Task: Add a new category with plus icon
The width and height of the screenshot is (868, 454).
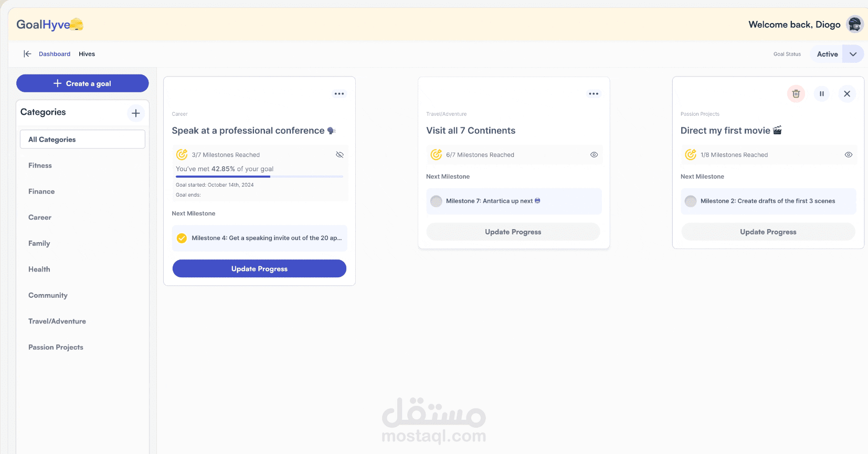Action: point(136,113)
